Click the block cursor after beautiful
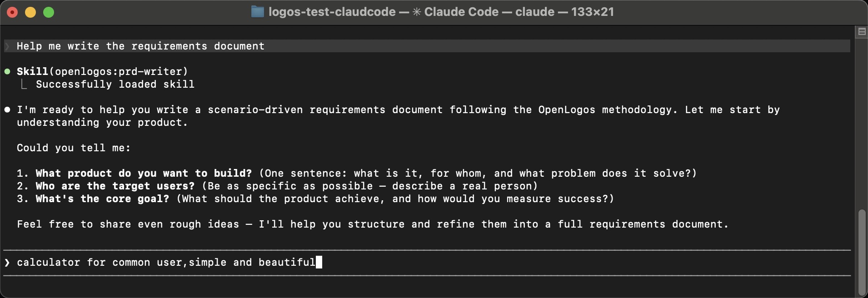Screen dimensions: 868x298 pos(320,262)
